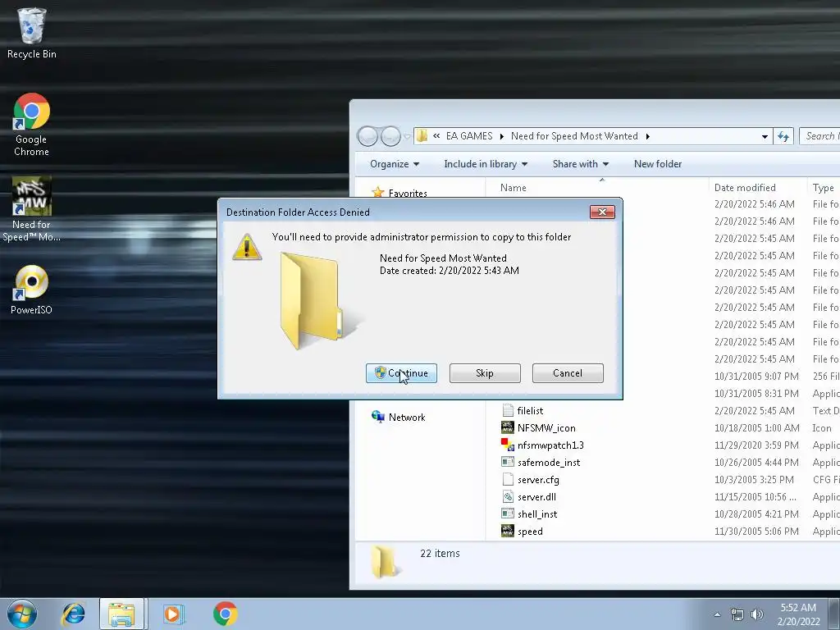Select the server.dll file
The image size is (840, 630).
536,496
